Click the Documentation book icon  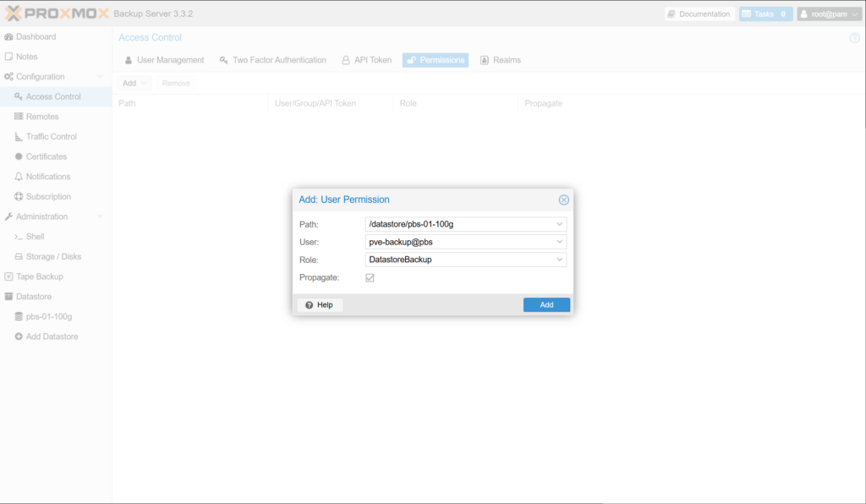[671, 14]
